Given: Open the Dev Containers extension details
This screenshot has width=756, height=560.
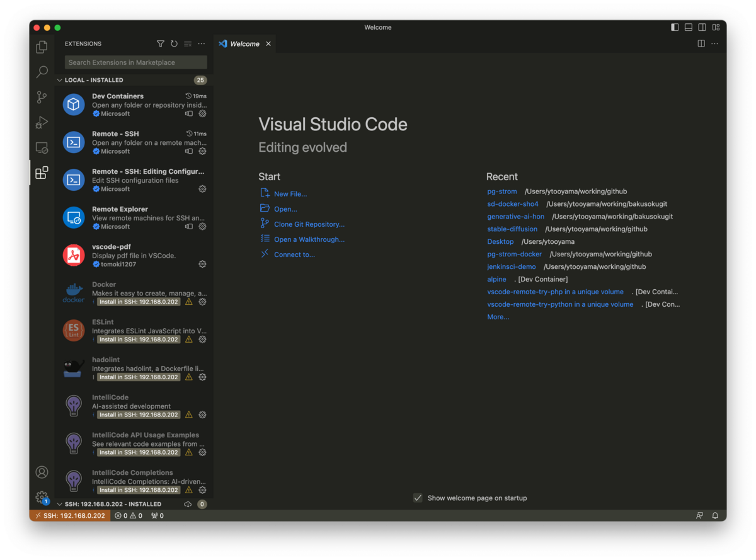Looking at the screenshot, I should [134, 105].
